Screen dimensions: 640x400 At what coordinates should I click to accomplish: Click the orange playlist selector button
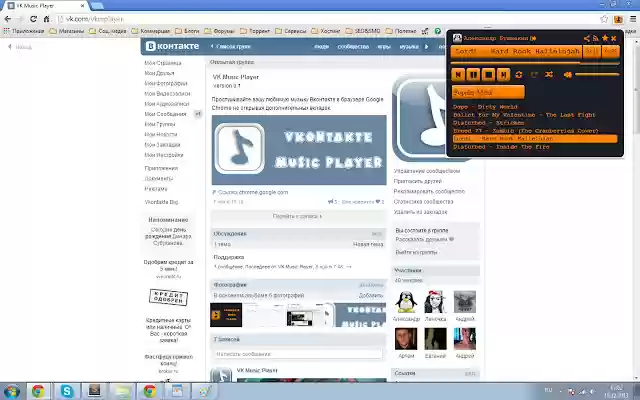(x=488, y=92)
